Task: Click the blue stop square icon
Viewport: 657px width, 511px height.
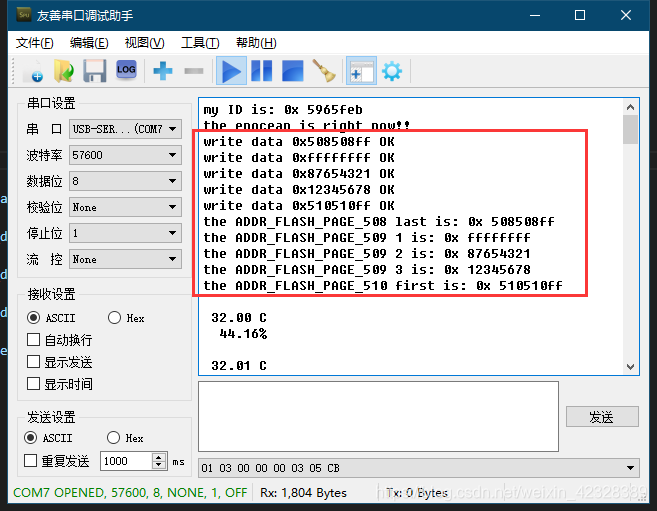Action: 292,71
